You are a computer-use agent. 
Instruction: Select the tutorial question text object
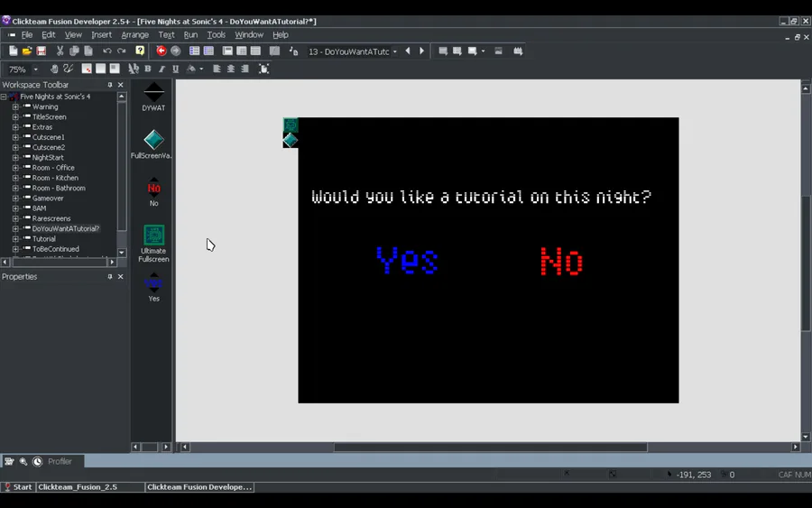click(481, 197)
